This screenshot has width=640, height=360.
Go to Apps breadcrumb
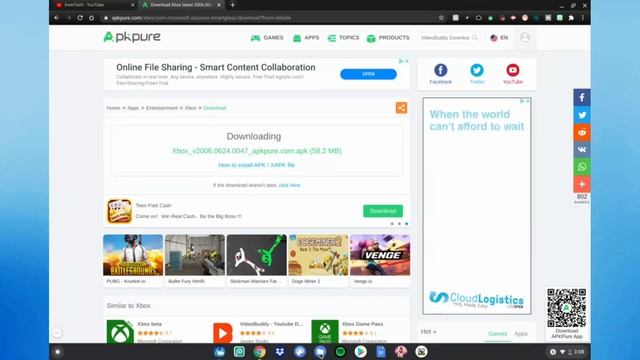coord(133,108)
